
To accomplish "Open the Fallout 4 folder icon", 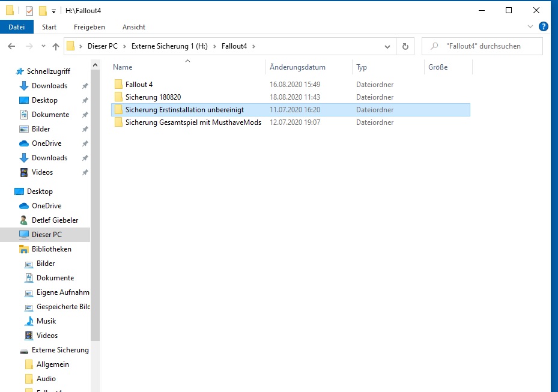I will pos(118,85).
